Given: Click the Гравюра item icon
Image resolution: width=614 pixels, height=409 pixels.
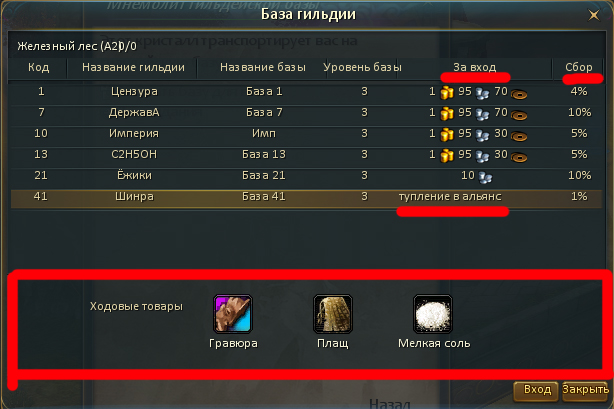Looking at the screenshot, I should pyautogui.click(x=233, y=314).
